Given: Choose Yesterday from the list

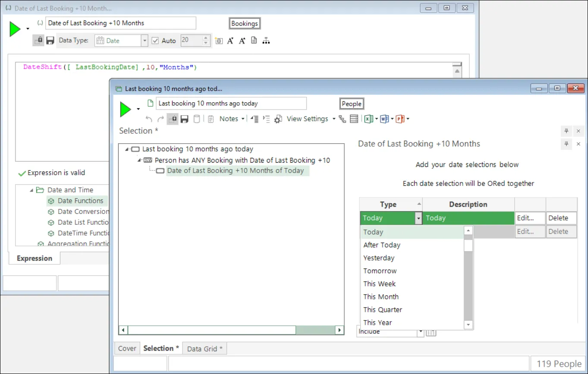Looking at the screenshot, I should tap(379, 258).
